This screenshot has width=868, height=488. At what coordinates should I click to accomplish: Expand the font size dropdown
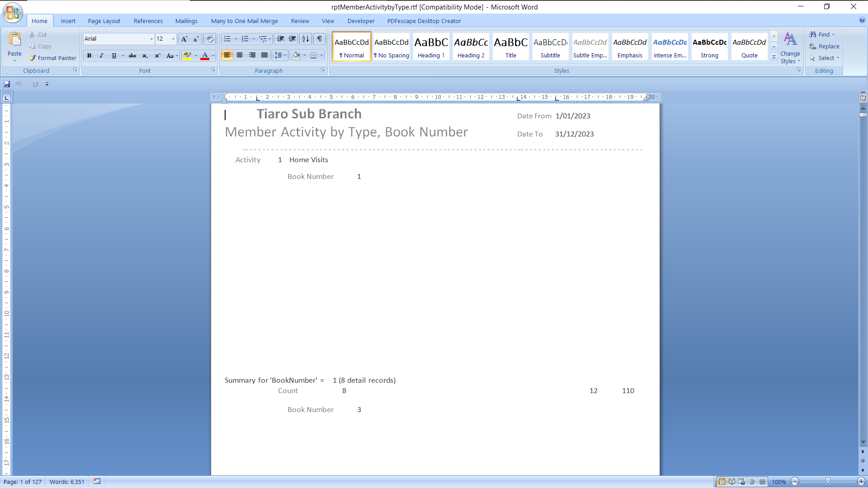(173, 39)
